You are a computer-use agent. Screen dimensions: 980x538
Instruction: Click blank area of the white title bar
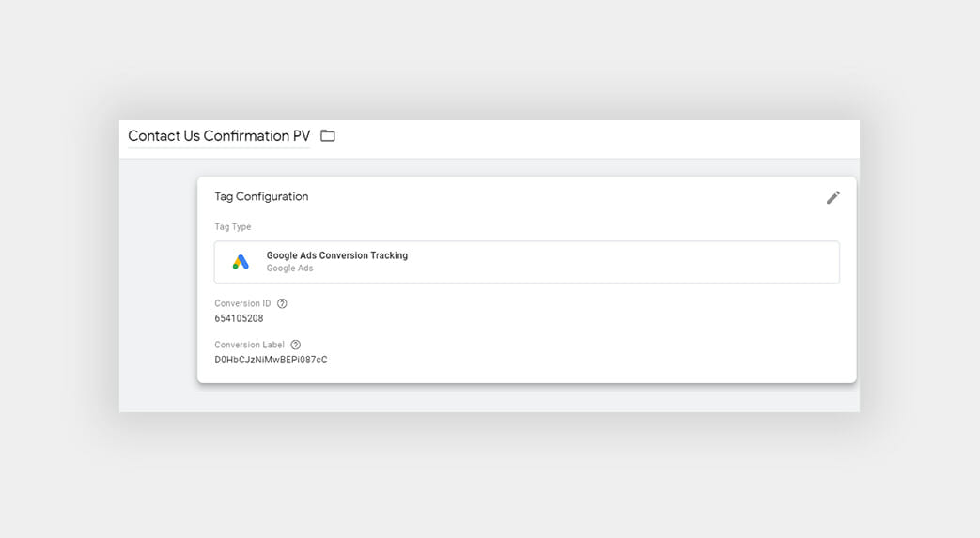click(594, 139)
